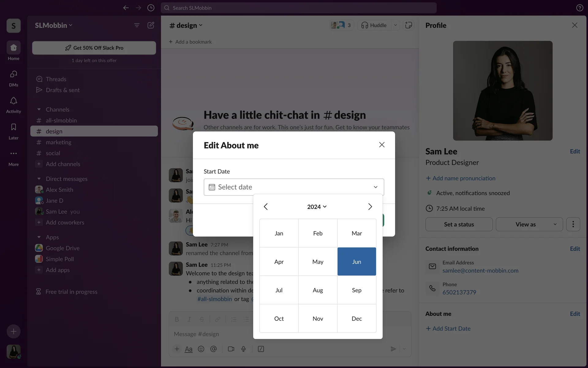Collapse the Channels section

pyautogui.click(x=39, y=109)
